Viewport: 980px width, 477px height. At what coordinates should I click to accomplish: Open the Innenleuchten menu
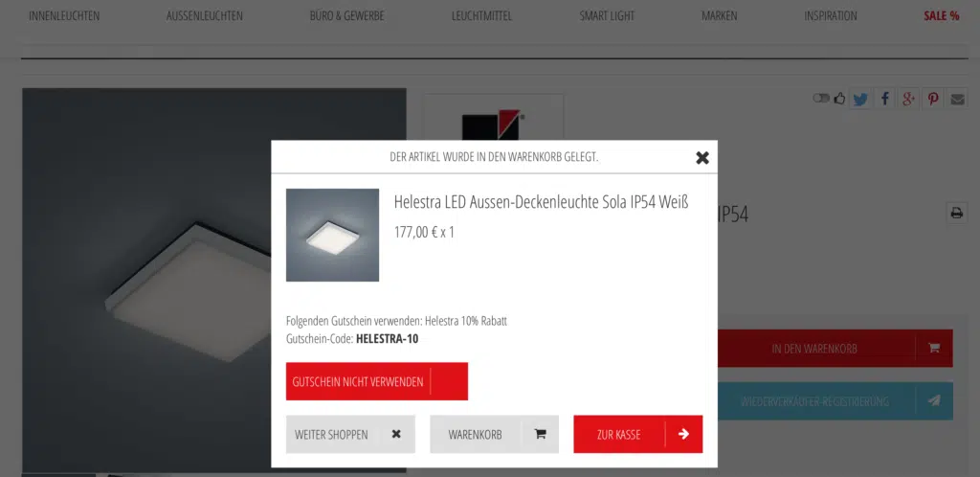click(x=64, y=16)
